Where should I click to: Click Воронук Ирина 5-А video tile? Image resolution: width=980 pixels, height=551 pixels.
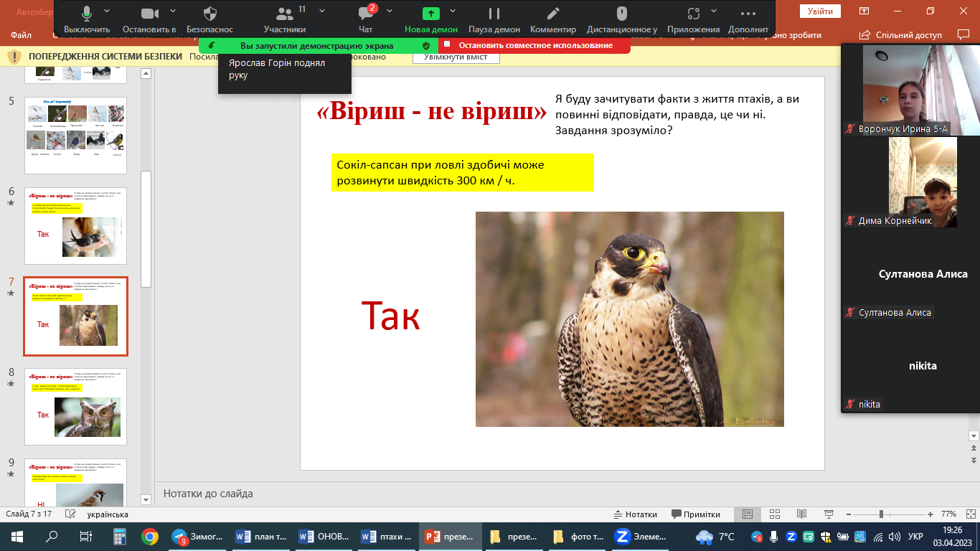click(910, 90)
